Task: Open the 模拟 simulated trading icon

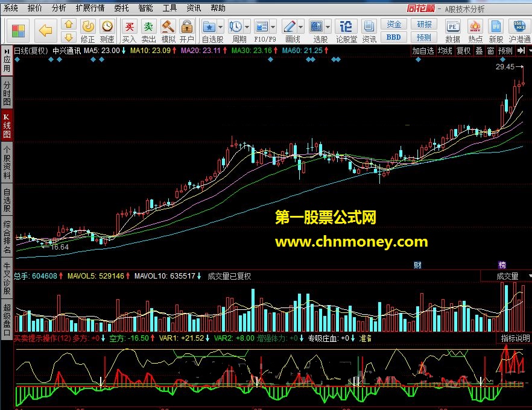Action: 168,31
